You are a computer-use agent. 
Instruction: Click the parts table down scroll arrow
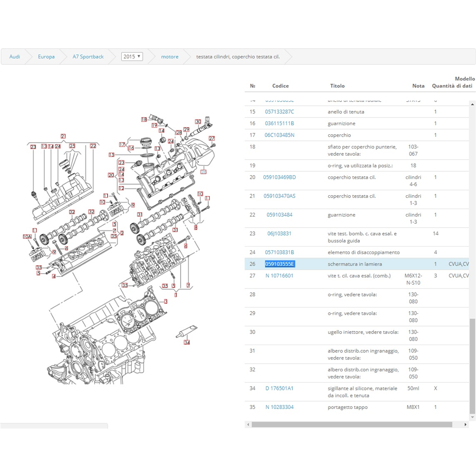tap(472, 417)
